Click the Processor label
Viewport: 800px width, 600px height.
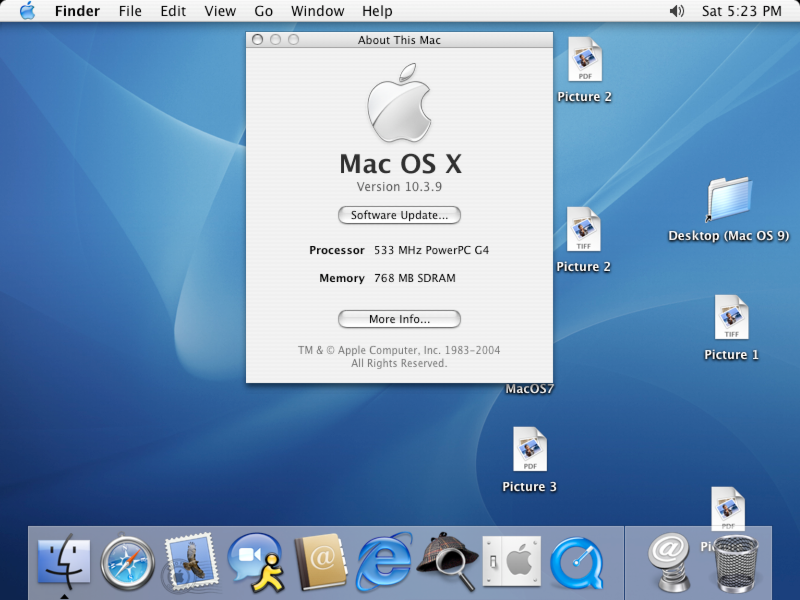click(337, 250)
